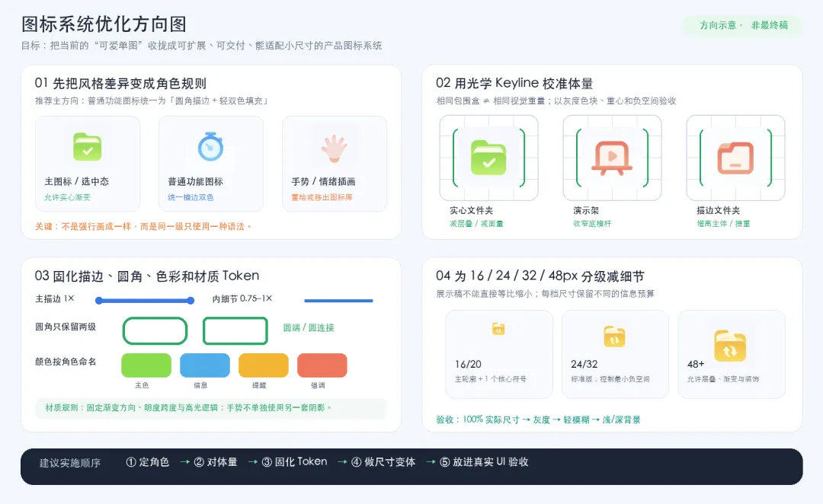Pick the orange 提醒 color swatch
This screenshot has width=823, height=504.
[264, 365]
